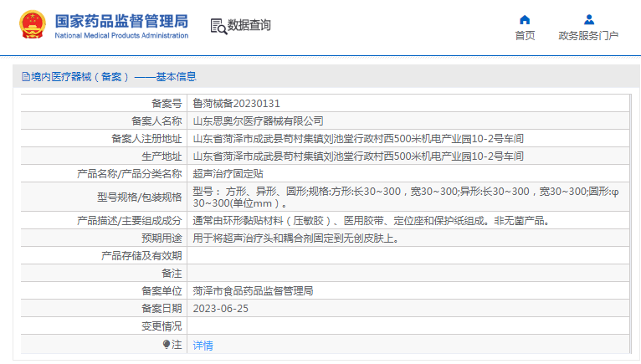Open the 详情 link
The width and height of the screenshot is (641, 364).
203,346
